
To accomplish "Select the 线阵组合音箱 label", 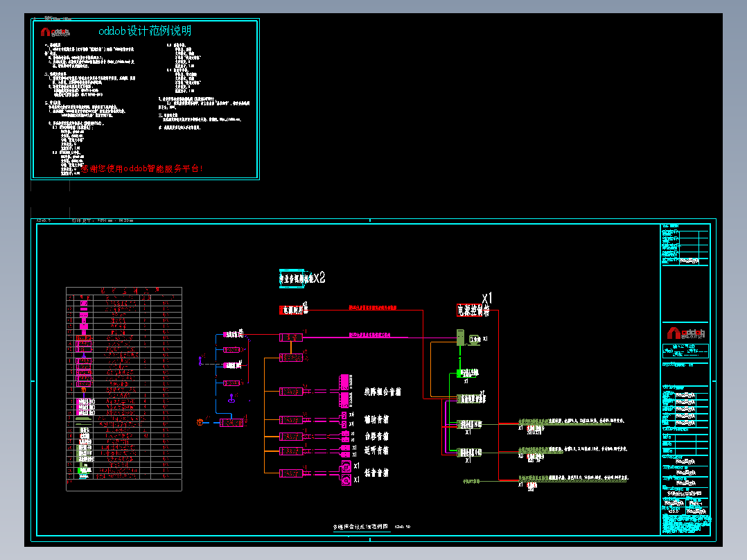I will point(383,392).
